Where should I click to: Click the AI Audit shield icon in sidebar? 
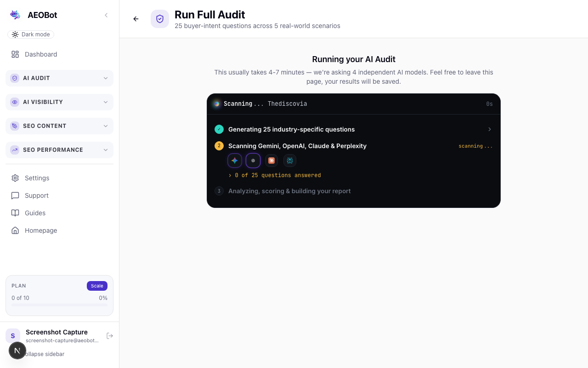click(15, 78)
